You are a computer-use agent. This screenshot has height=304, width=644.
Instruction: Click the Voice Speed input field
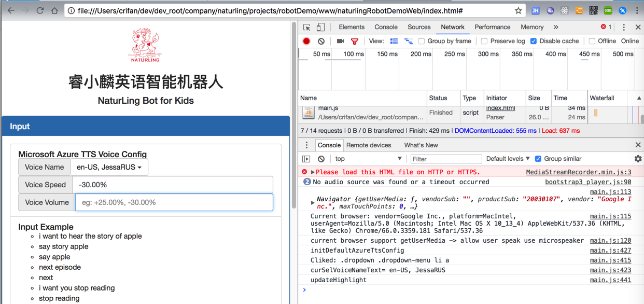pyautogui.click(x=173, y=185)
